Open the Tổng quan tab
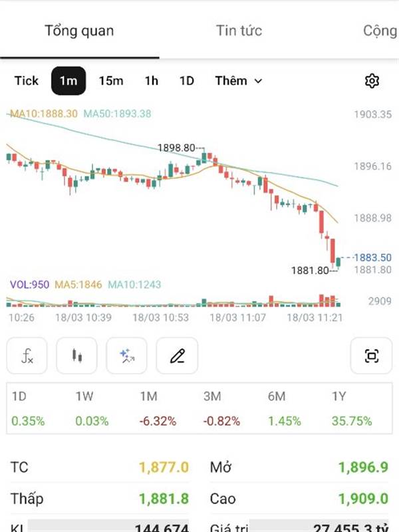399x532 pixels. [x=79, y=31]
